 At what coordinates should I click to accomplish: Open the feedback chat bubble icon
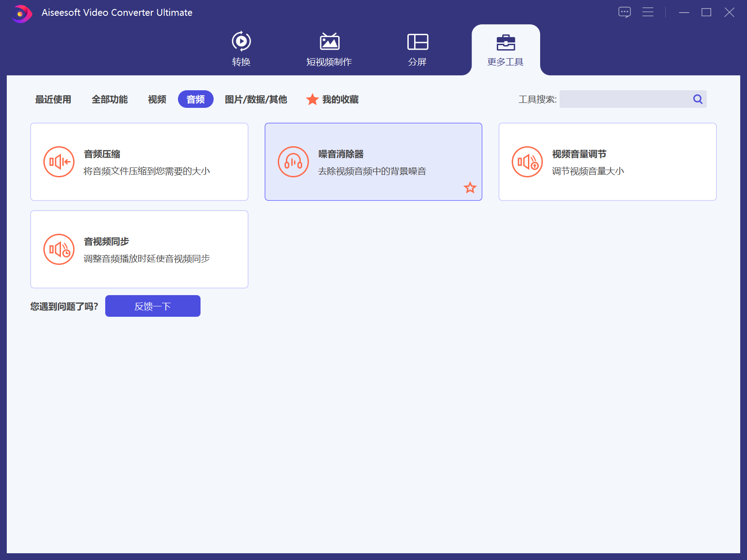624,12
